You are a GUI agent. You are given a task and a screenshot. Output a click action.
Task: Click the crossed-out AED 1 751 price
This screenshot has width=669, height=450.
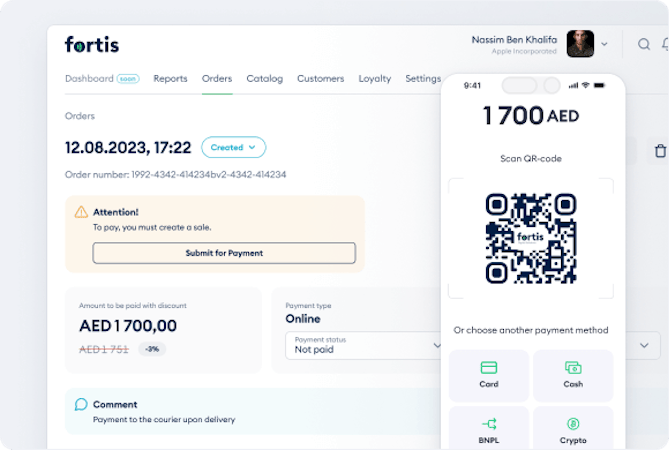click(104, 349)
